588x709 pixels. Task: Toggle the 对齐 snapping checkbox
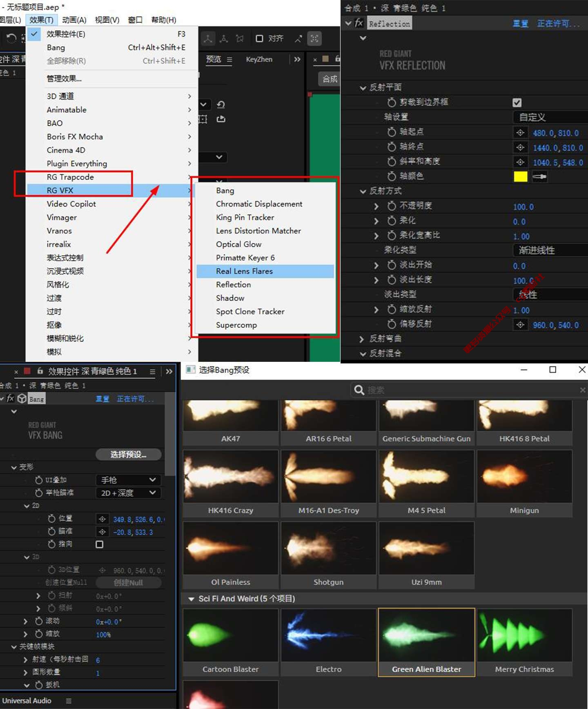click(x=259, y=38)
